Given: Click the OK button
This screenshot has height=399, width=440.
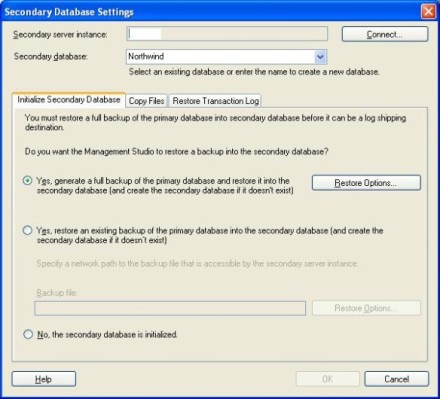Looking at the screenshot, I should click(x=328, y=379).
